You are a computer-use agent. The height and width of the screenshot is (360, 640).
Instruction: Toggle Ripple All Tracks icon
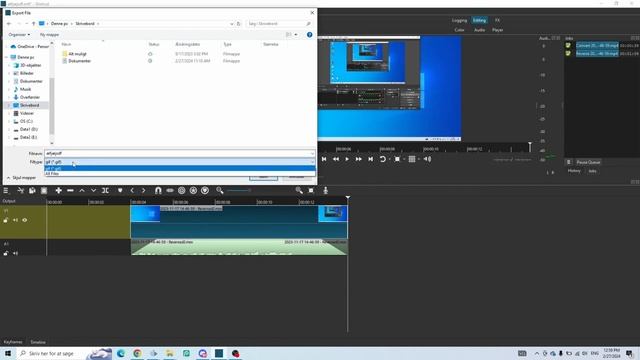[x=193, y=190]
